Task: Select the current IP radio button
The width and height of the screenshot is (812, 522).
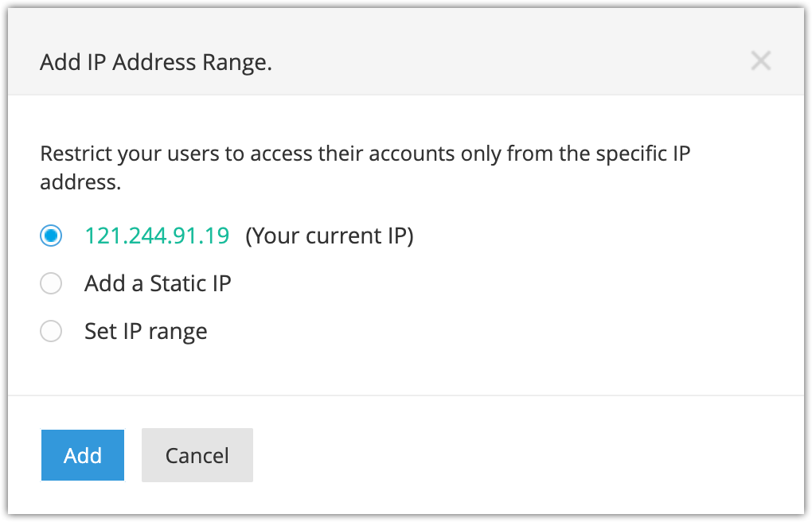Action: (51, 236)
